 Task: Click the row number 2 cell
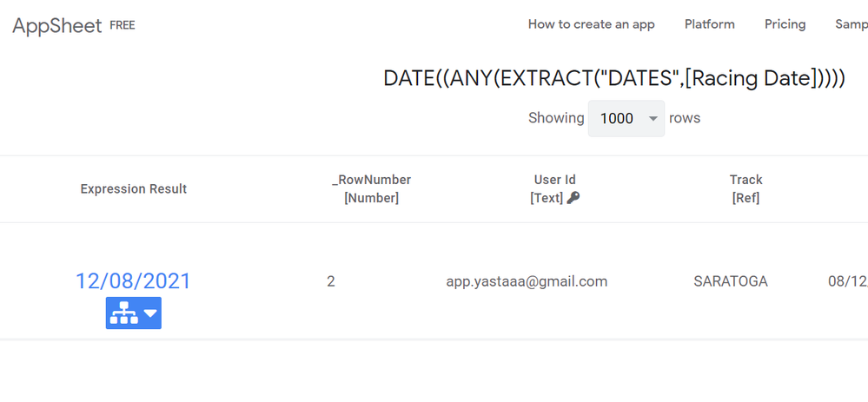(330, 281)
